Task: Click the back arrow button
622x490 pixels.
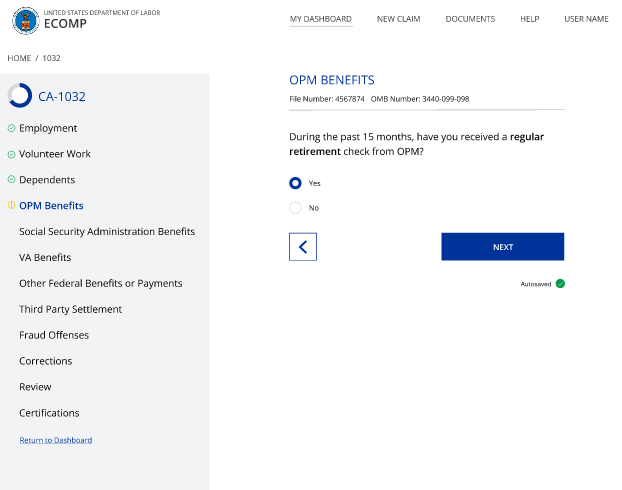Action: 303,247
